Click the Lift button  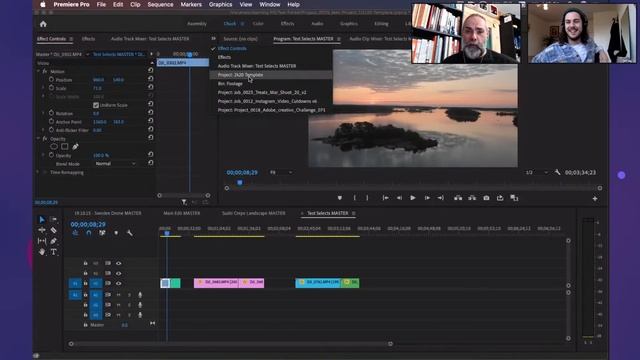point(458,198)
